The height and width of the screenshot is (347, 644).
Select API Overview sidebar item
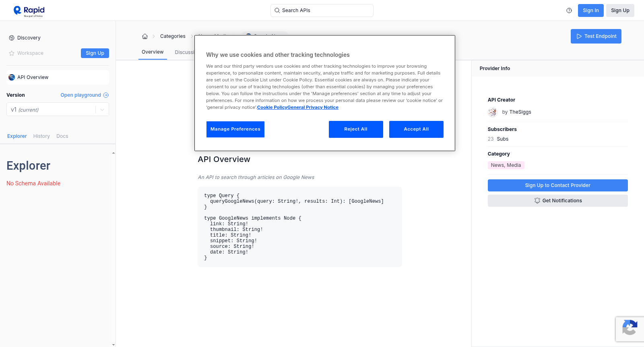click(x=58, y=77)
